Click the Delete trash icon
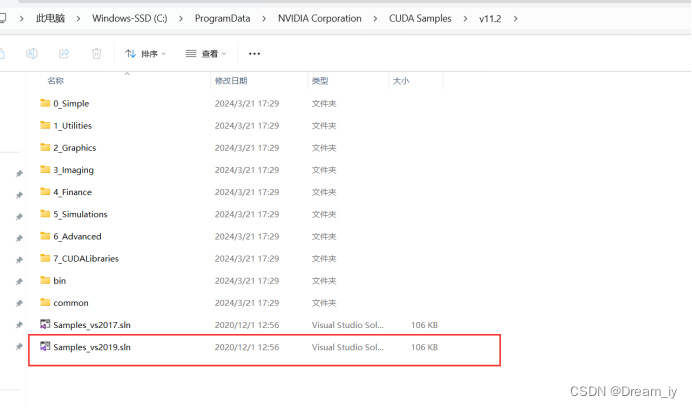 point(96,53)
